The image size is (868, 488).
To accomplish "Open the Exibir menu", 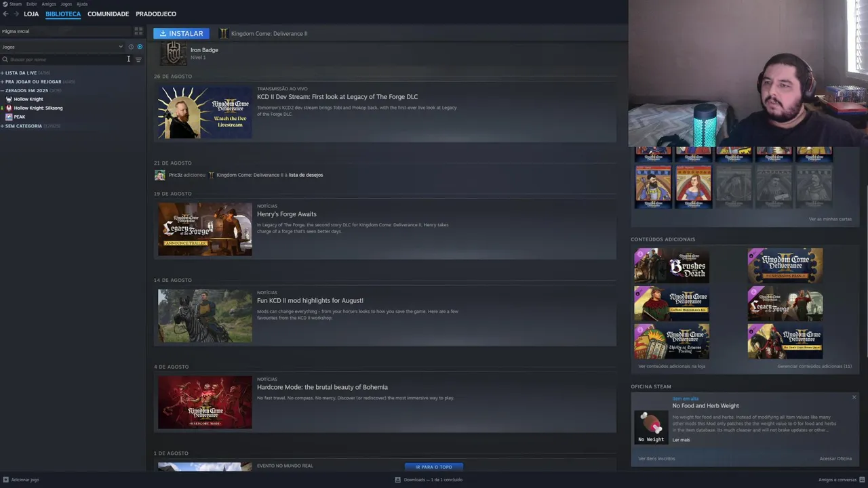I will [32, 4].
